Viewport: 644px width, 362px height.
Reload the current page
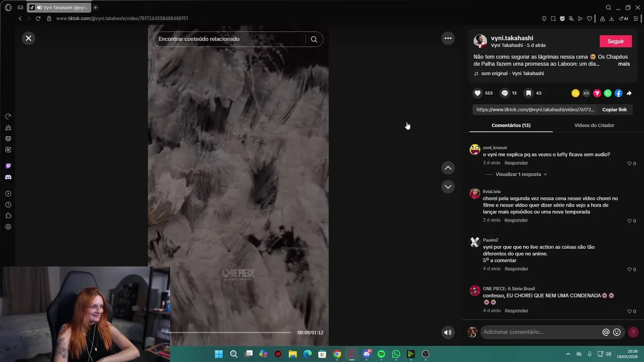pyautogui.click(x=38, y=19)
